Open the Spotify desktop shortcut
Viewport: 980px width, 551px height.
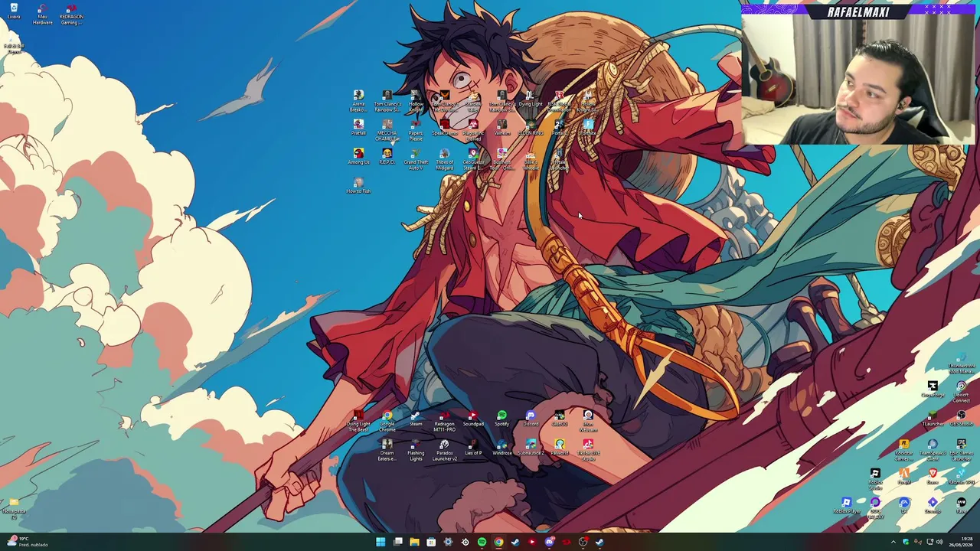pyautogui.click(x=501, y=419)
